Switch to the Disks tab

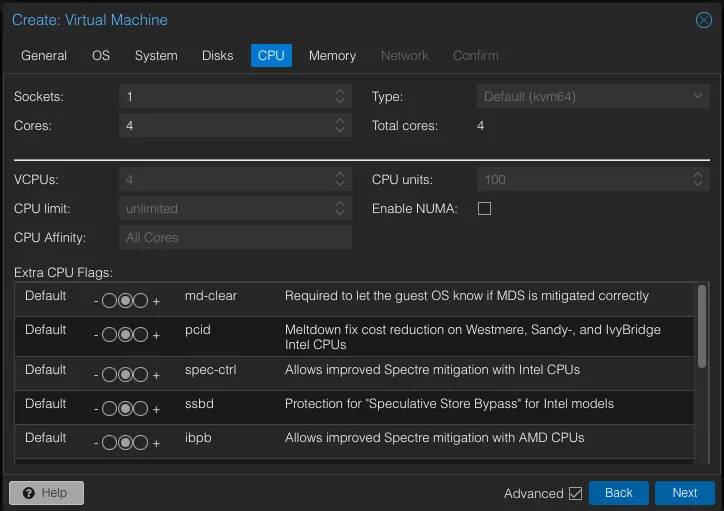pos(217,55)
